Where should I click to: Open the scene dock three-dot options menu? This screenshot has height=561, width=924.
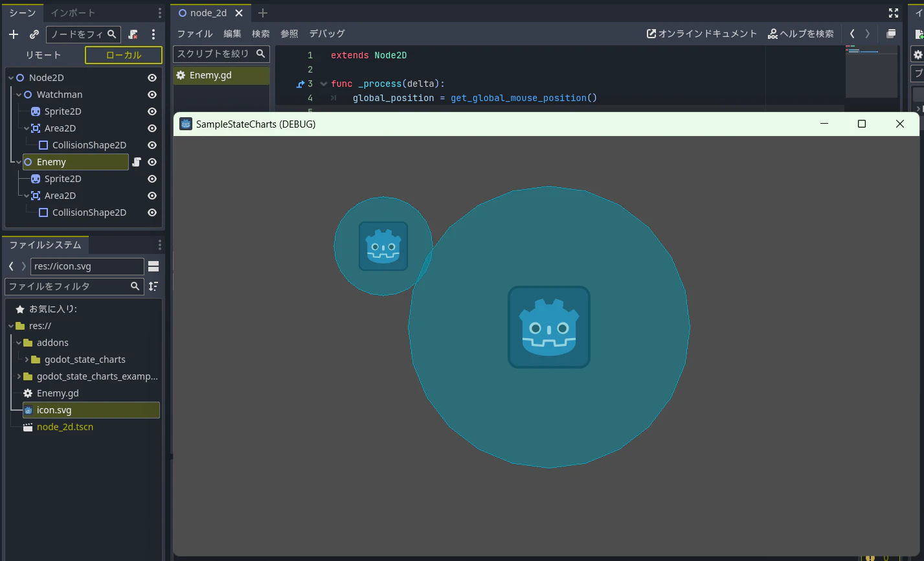(153, 34)
